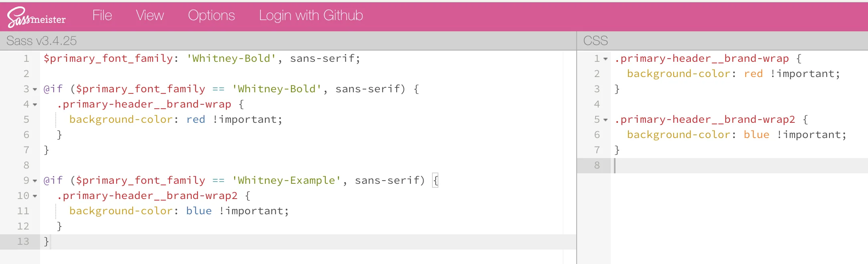Collapse the fold arrow on Sass line 4
Screen dimensions: 868x264
coord(35,105)
